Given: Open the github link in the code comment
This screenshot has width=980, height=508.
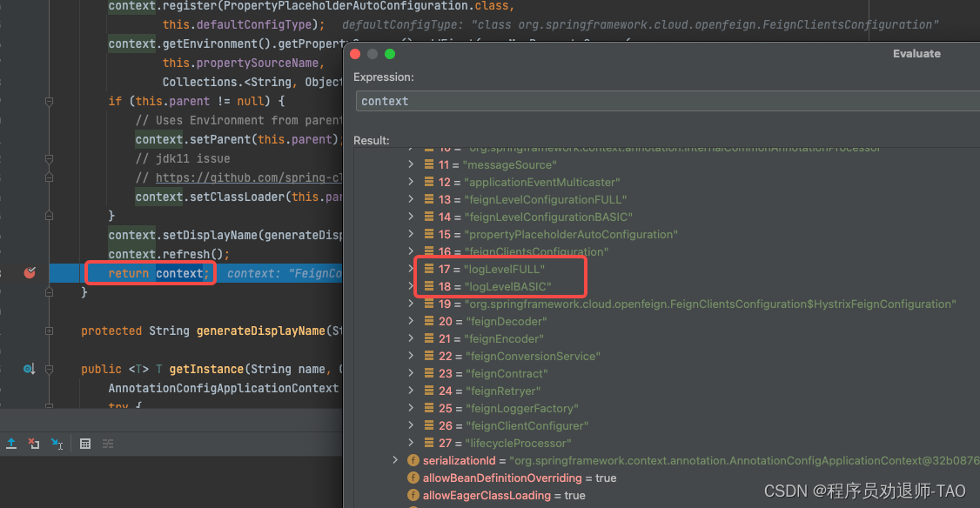Looking at the screenshot, I should 249,178.
